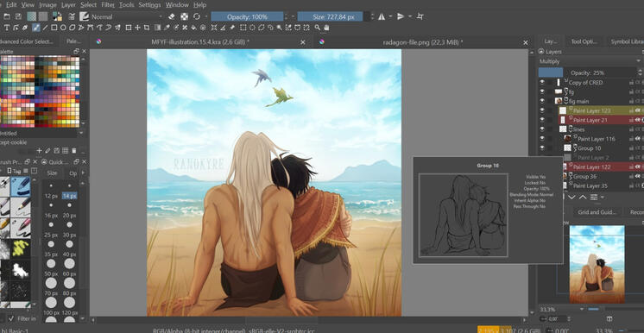Move layer down with the down arrow
This screenshot has height=333, width=644.
pos(571,197)
